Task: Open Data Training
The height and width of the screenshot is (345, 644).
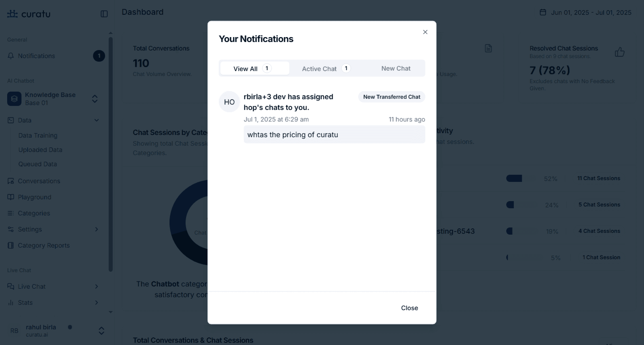Action: pos(38,135)
